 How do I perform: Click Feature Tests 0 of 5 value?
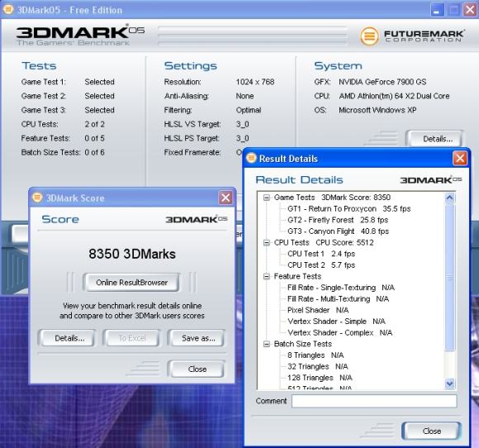[94, 138]
